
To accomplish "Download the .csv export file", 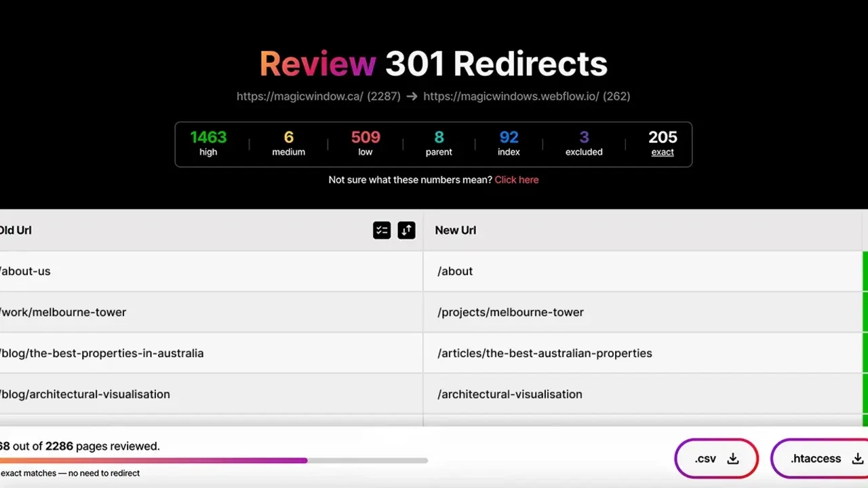I will (716, 459).
